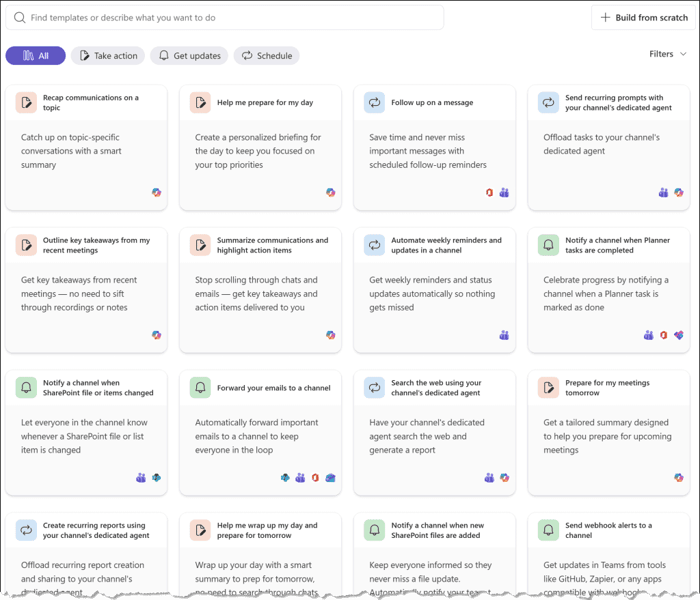
Task: Open Notify a channel when Planner tasks completed title
Action: click(617, 245)
